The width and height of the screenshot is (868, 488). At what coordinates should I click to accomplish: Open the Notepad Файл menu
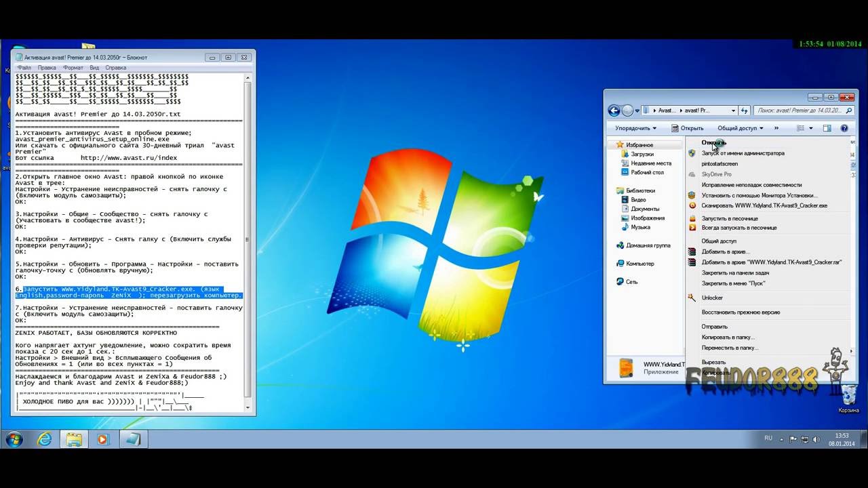pyautogui.click(x=24, y=68)
